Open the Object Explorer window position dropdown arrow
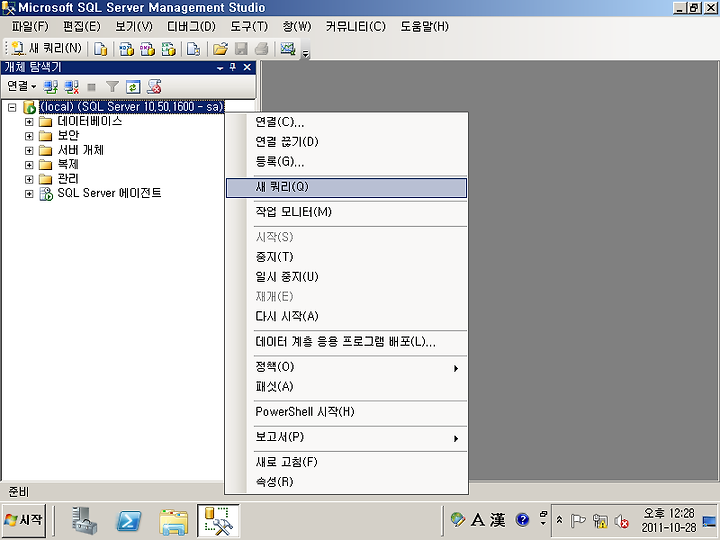The width and height of the screenshot is (720, 540). (220, 68)
